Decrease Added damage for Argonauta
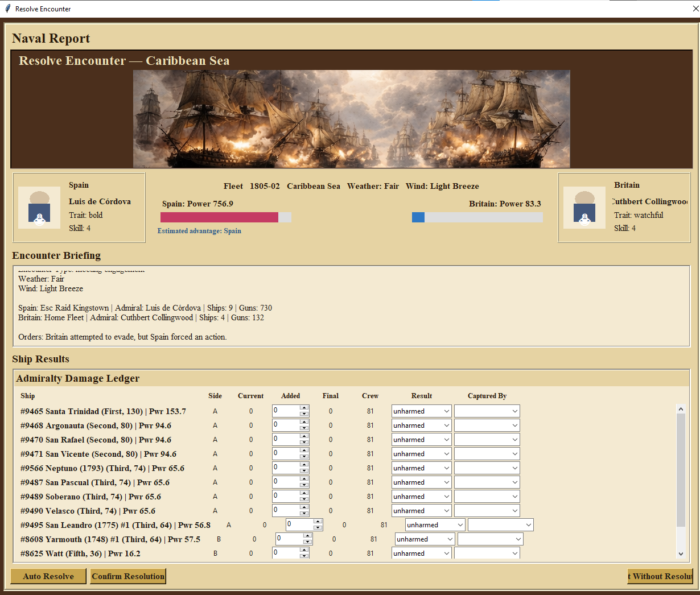Viewport: 700px width, 595px height. (304, 428)
